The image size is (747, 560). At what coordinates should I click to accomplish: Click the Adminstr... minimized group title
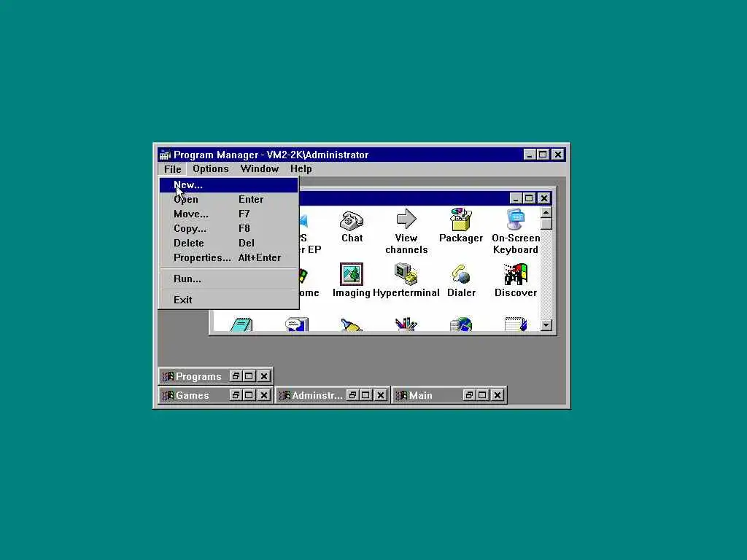[317, 396]
